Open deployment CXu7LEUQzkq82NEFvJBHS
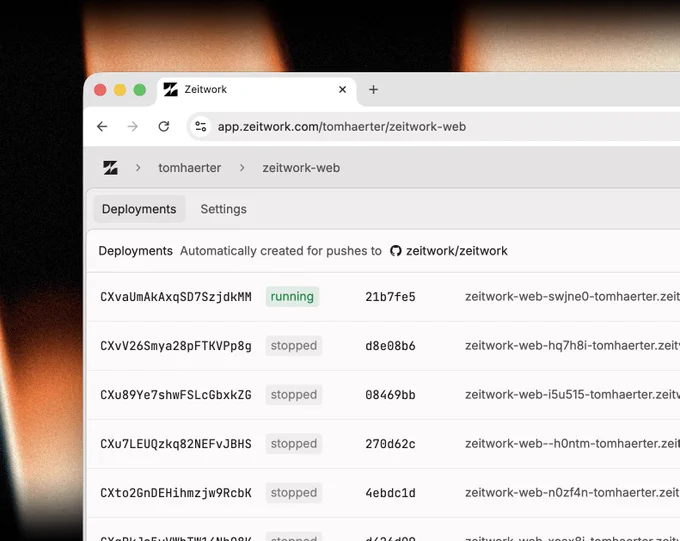The width and height of the screenshot is (680, 541). coord(176,444)
